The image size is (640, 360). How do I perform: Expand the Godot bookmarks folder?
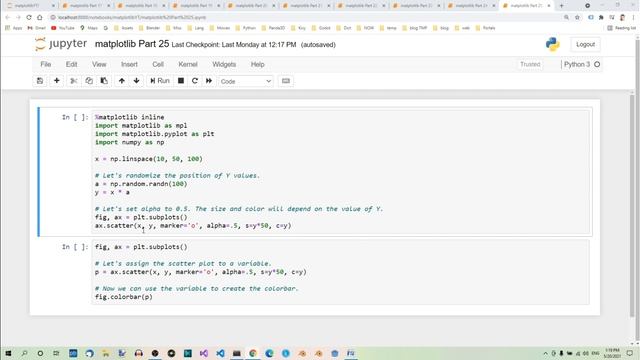coord(321,28)
